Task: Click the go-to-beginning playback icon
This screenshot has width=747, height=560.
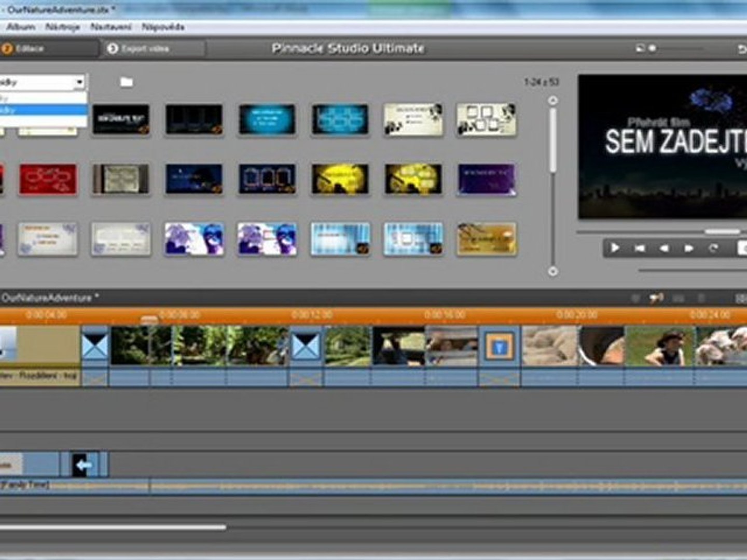Action: click(639, 249)
